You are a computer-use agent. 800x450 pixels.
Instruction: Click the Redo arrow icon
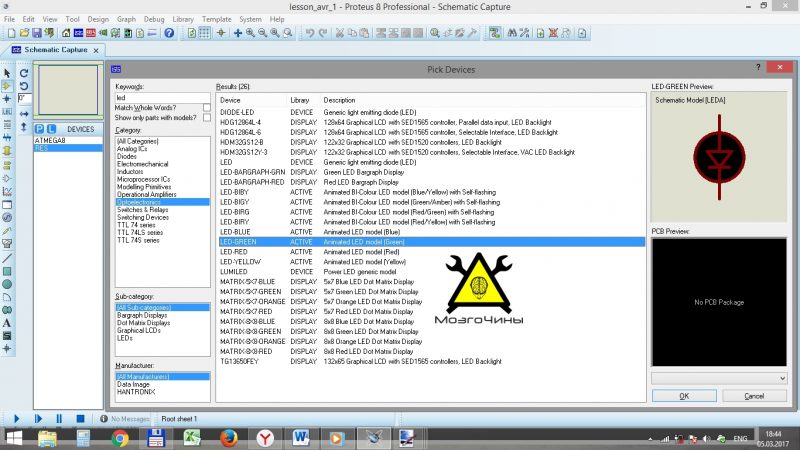tap(322, 33)
